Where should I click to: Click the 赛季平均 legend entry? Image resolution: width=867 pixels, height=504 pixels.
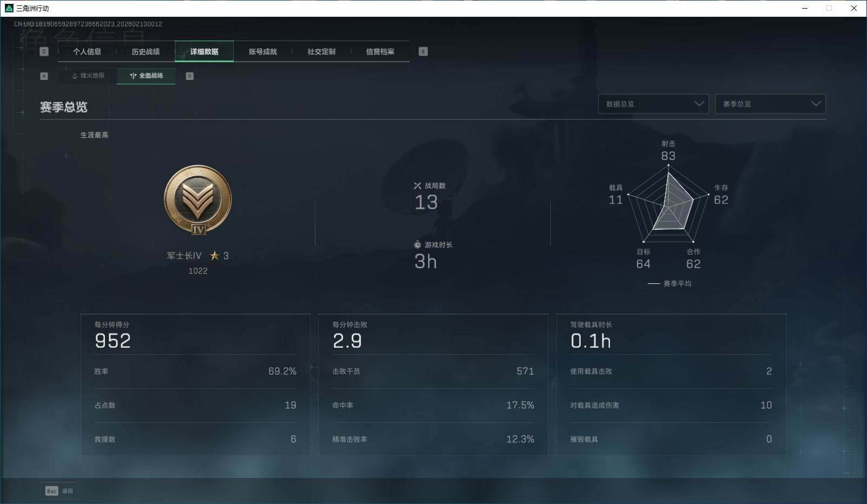point(669,283)
